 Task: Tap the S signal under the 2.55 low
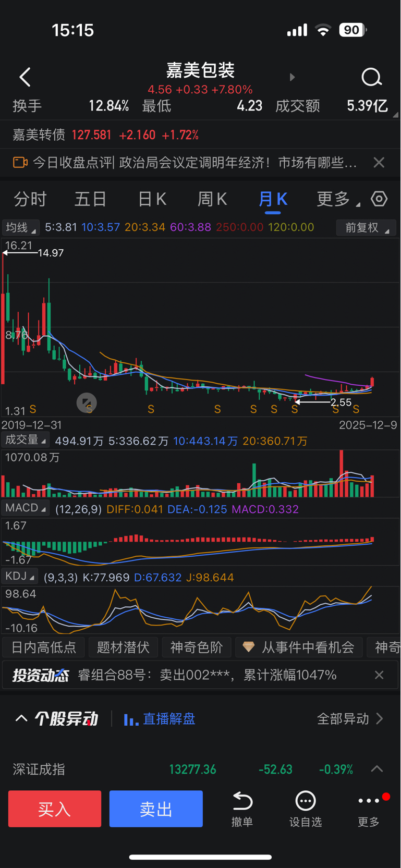click(295, 410)
